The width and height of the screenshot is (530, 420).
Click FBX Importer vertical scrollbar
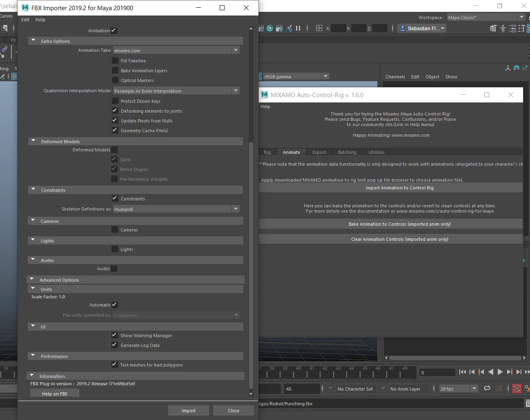[251, 265]
